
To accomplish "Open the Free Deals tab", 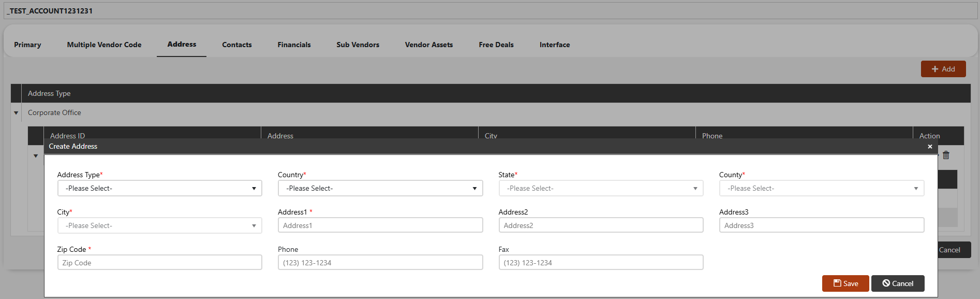I will [496, 45].
